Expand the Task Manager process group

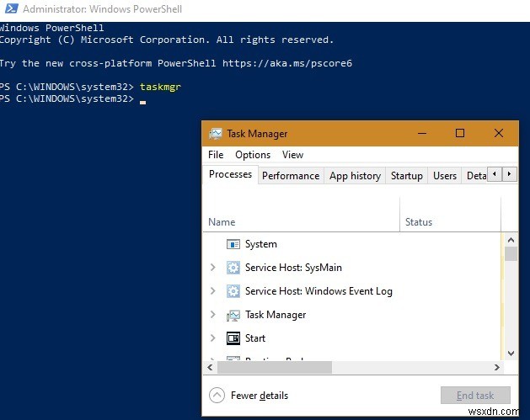click(212, 315)
